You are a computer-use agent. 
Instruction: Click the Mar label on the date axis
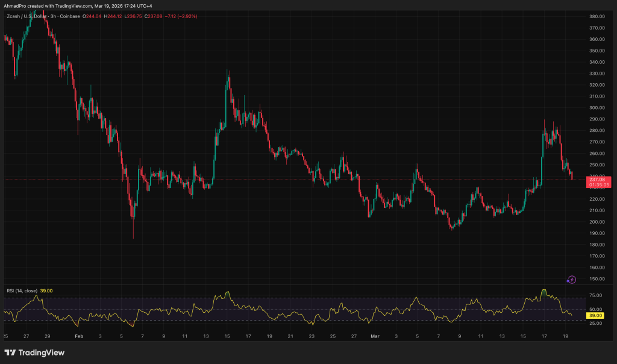point(375,336)
